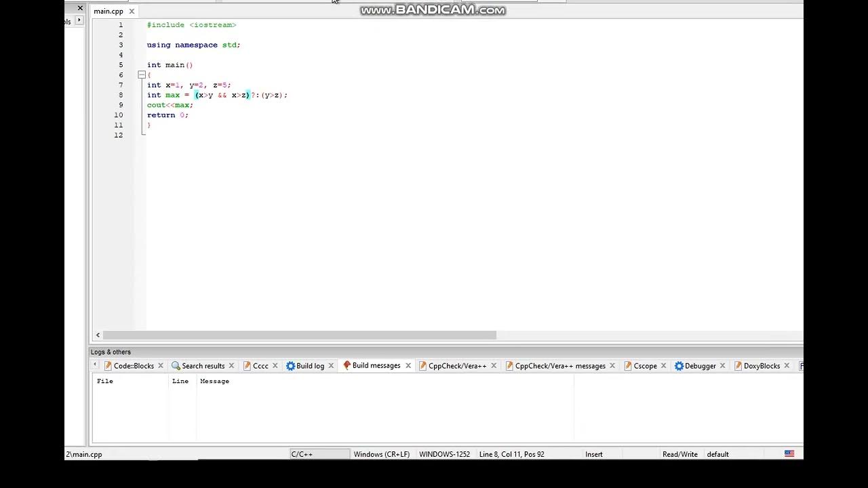Close the Search results tab

[x=231, y=366]
